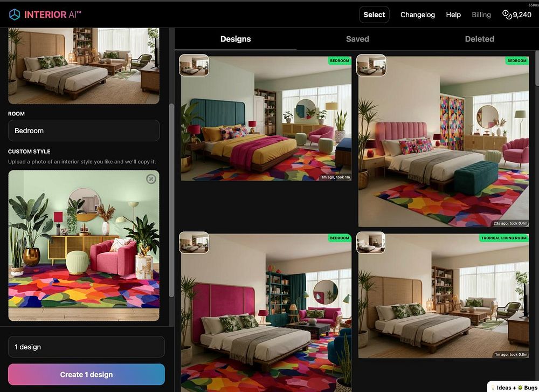Screen dimensions: 539x392
Task: Open the '1 design' count dropdown
Action: coord(86,347)
